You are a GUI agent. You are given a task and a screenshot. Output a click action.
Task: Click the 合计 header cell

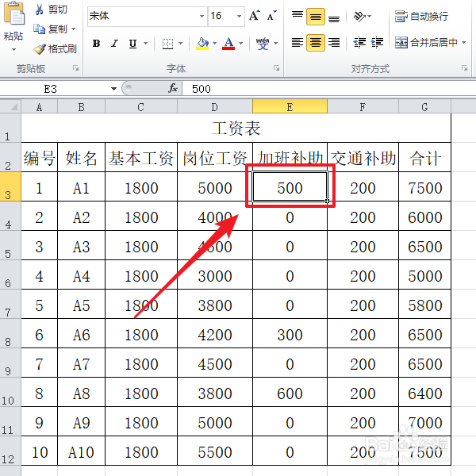[x=424, y=158]
